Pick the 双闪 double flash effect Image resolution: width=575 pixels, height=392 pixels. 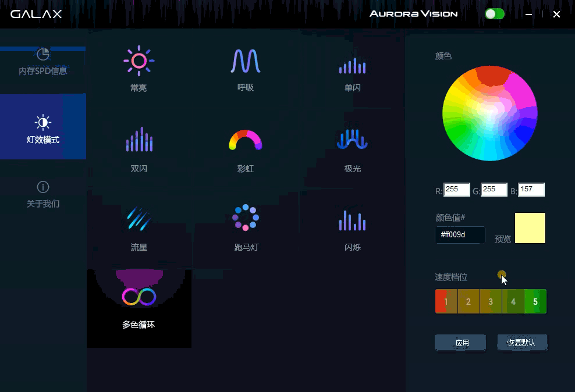(139, 141)
